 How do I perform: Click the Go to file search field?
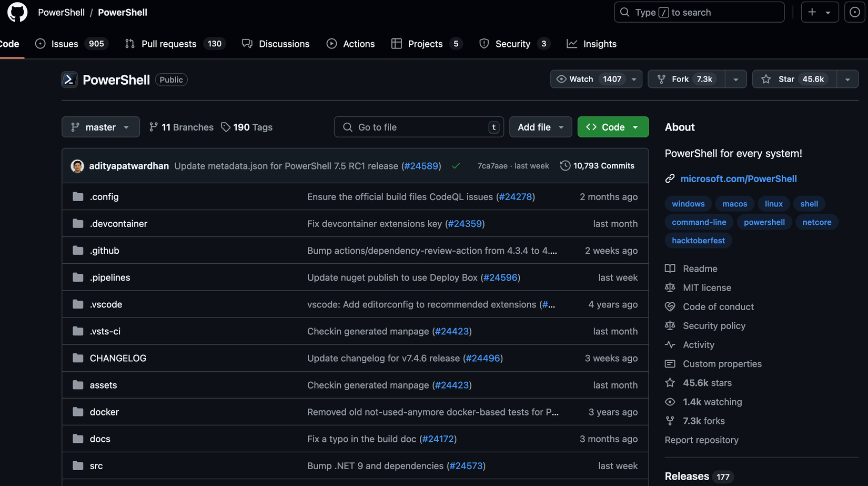coord(418,127)
